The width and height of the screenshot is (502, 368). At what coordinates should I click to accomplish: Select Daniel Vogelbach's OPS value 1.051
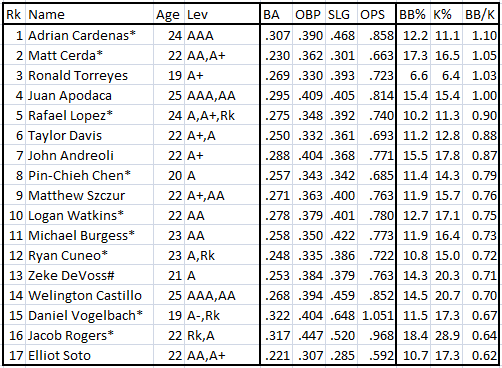[x=376, y=315]
